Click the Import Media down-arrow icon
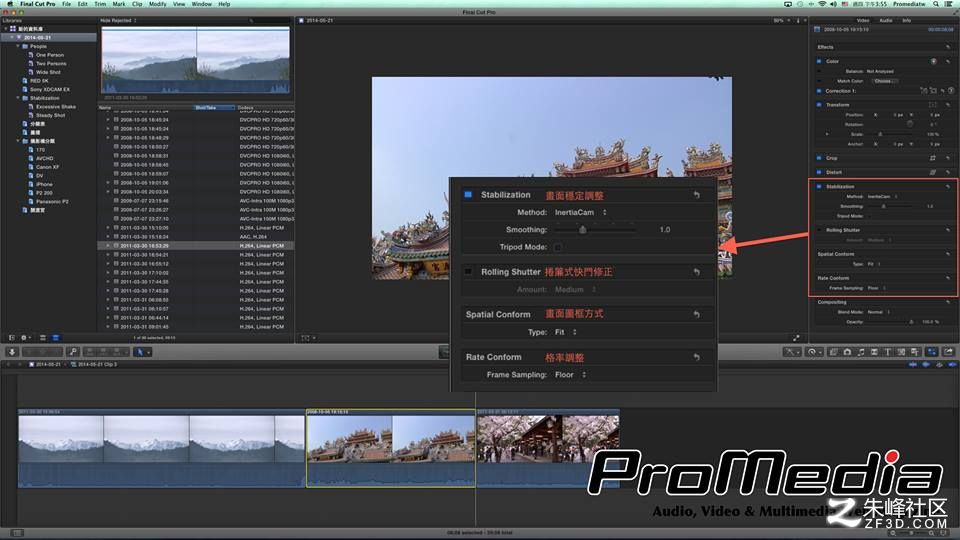This screenshot has height=540, width=960. 12,352
